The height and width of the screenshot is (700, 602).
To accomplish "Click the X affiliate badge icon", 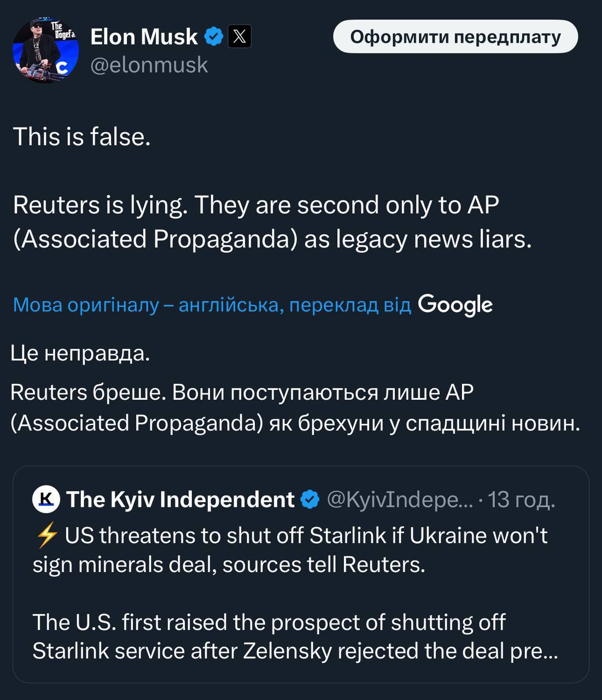I will click(239, 37).
